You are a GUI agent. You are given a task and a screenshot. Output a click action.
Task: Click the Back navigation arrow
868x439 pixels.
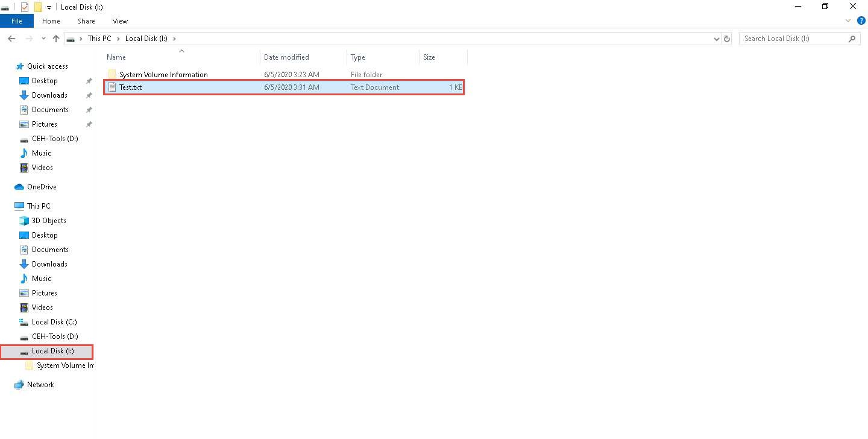pos(11,39)
